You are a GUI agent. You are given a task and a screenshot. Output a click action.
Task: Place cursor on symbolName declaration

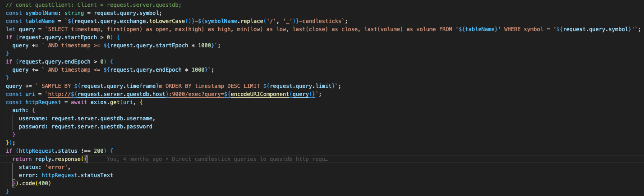tap(39, 13)
